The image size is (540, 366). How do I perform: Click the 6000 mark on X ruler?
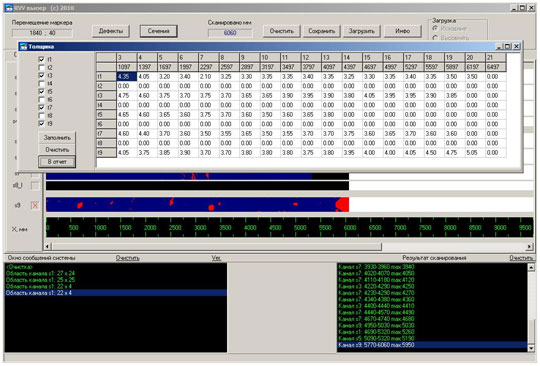tap(350, 228)
